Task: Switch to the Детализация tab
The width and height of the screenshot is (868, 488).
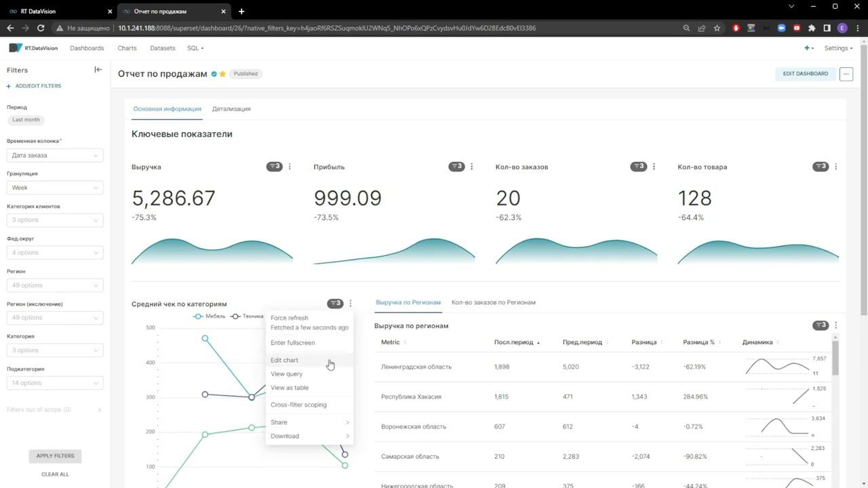Action: pos(231,108)
